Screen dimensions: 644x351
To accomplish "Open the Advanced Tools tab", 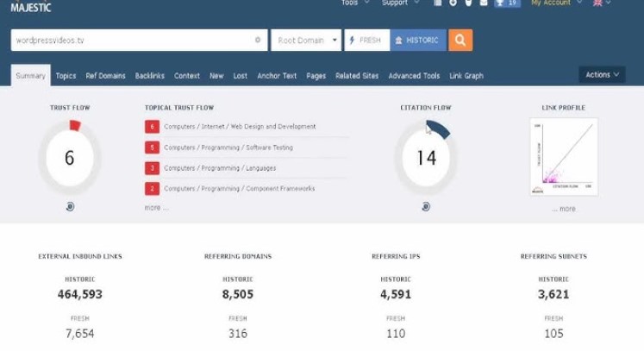I will pyautogui.click(x=414, y=76).
